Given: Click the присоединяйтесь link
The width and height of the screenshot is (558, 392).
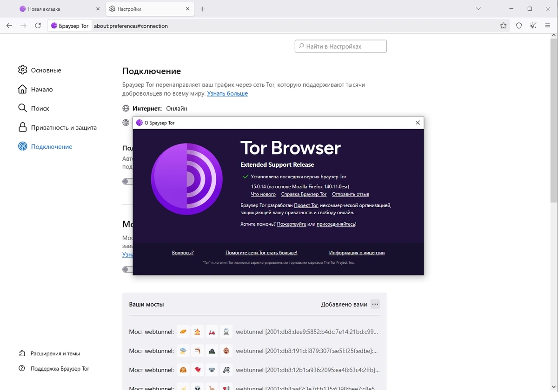Looking at the screenshot, I should (x=336, y=224).
